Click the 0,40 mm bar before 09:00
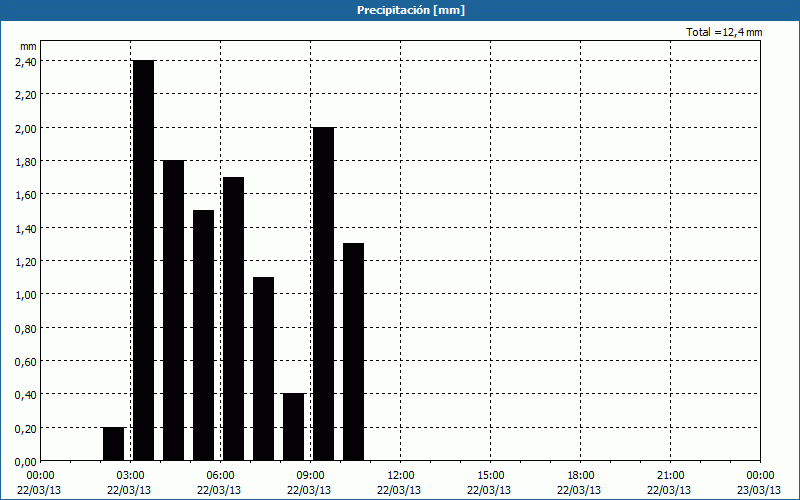Viewport: 800px width, 500px height. (293, 427)
